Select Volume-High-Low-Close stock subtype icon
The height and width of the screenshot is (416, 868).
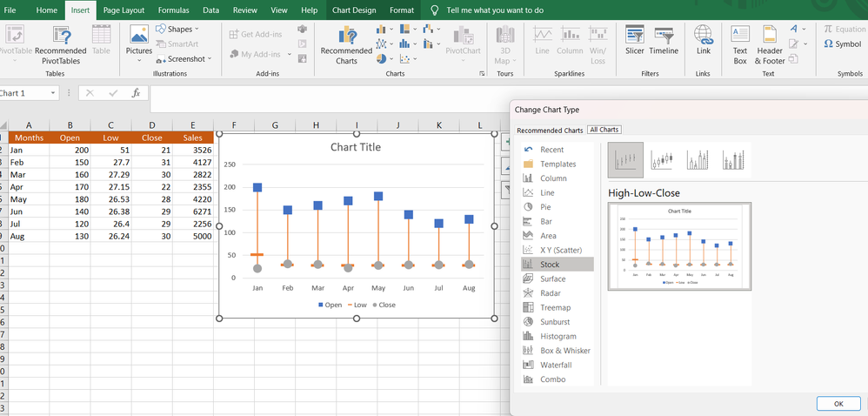click(x=698, y=160)
